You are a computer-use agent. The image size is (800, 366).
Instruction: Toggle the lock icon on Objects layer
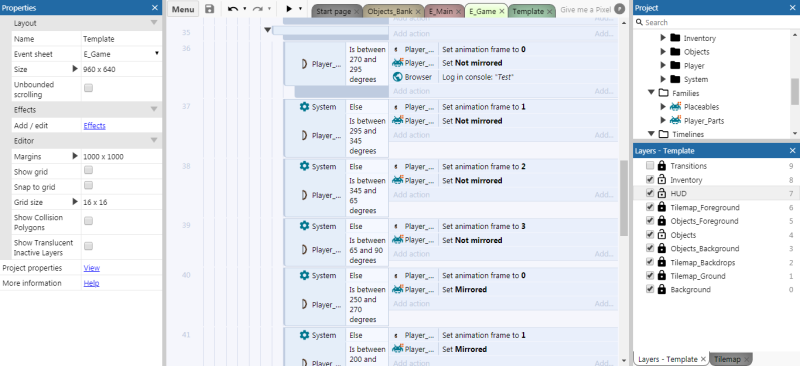tap(662, 234)
